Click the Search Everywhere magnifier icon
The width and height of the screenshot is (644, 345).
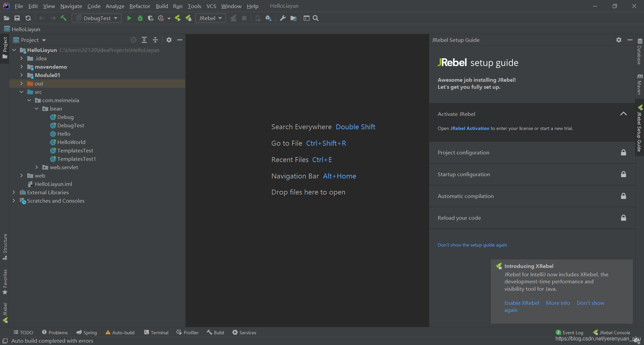tap(316, 18)
